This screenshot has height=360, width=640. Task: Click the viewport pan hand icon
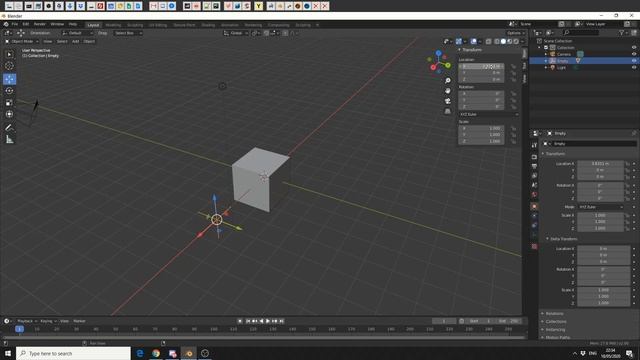click(447, 91)
